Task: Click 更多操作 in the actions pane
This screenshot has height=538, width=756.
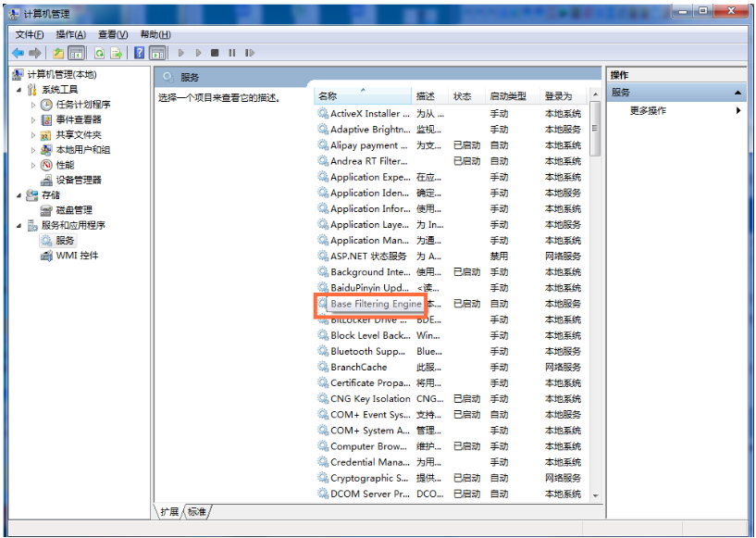Action: pyautogui.click(x=648, y=110)
